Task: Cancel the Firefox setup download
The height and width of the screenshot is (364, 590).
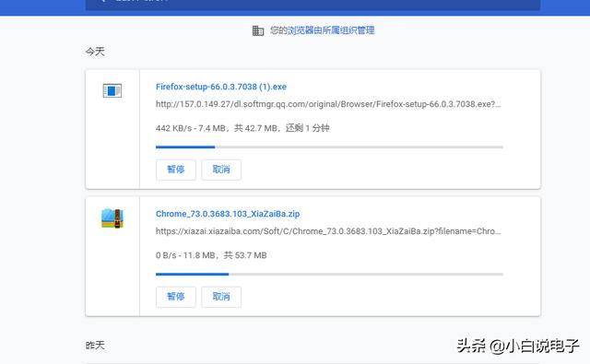Action: [x=221, y=170]
